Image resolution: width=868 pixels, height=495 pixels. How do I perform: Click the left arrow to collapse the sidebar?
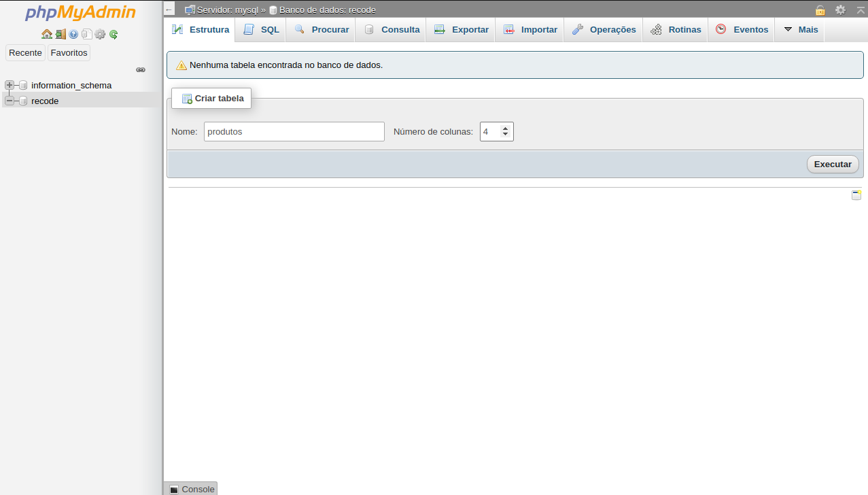click(x=169, y=10)
